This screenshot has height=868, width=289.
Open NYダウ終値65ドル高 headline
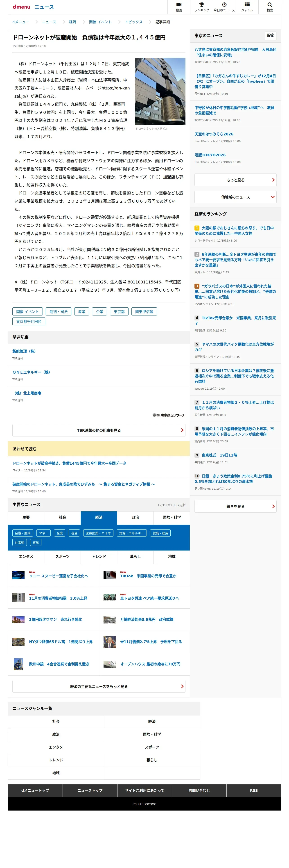pyautogui.click(x=61, y=642)
